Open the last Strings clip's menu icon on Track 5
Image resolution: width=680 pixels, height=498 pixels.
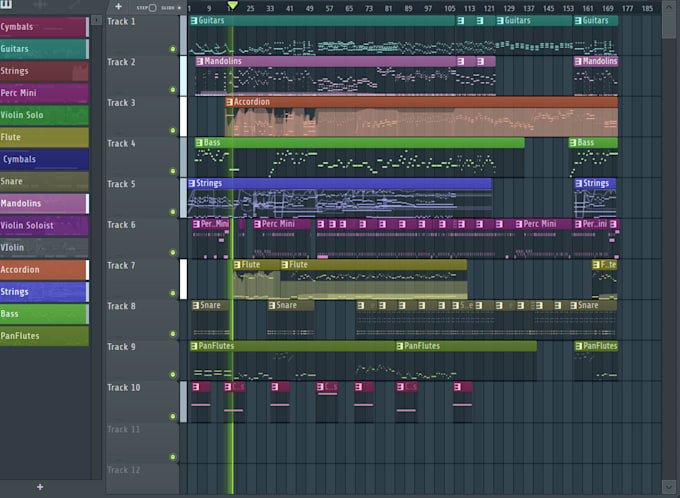[579, 183]
